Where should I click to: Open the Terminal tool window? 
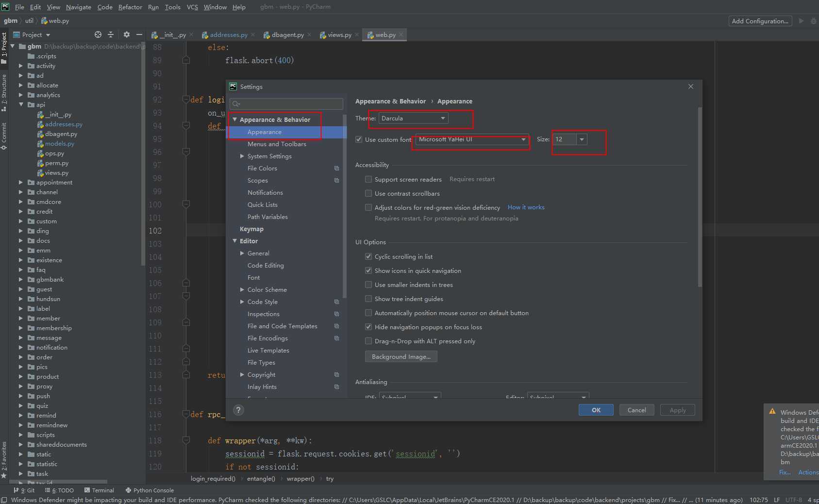tap(99, 490)
